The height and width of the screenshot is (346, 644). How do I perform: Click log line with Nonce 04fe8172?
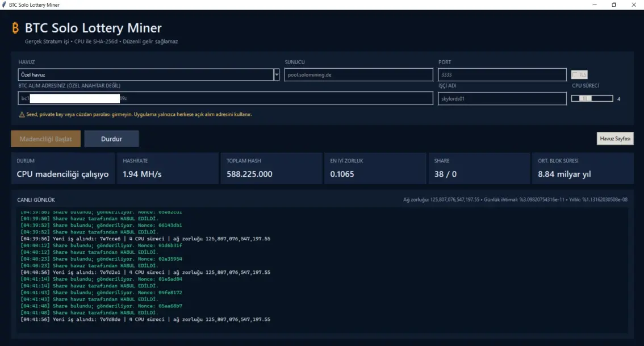[101, 293]
